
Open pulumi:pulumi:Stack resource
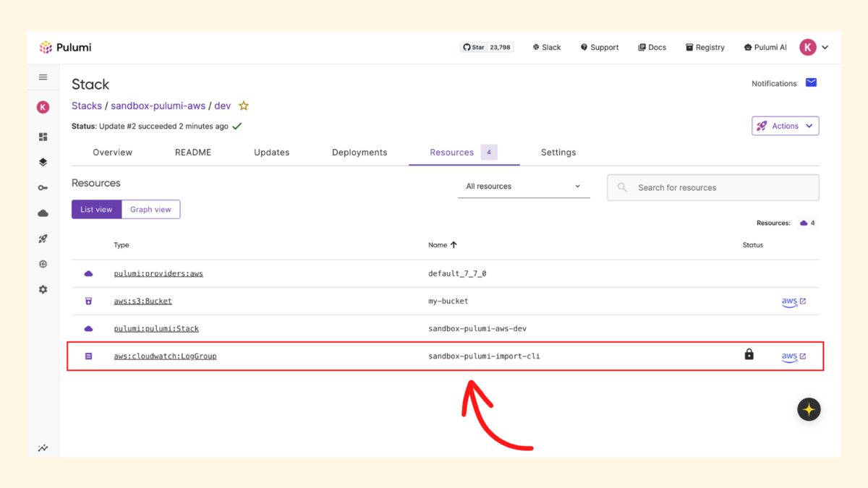156,329
